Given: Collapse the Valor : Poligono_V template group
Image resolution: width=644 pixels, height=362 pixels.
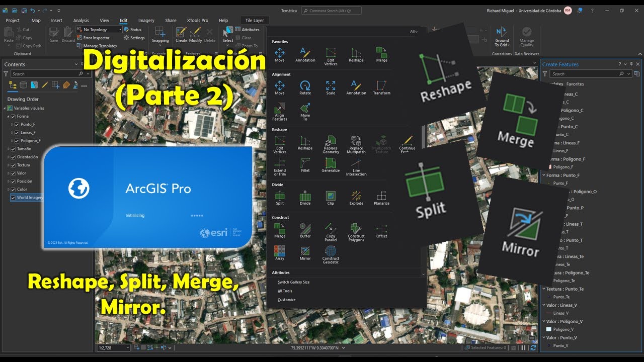Looking at the screenshot, I should (544, 321).
